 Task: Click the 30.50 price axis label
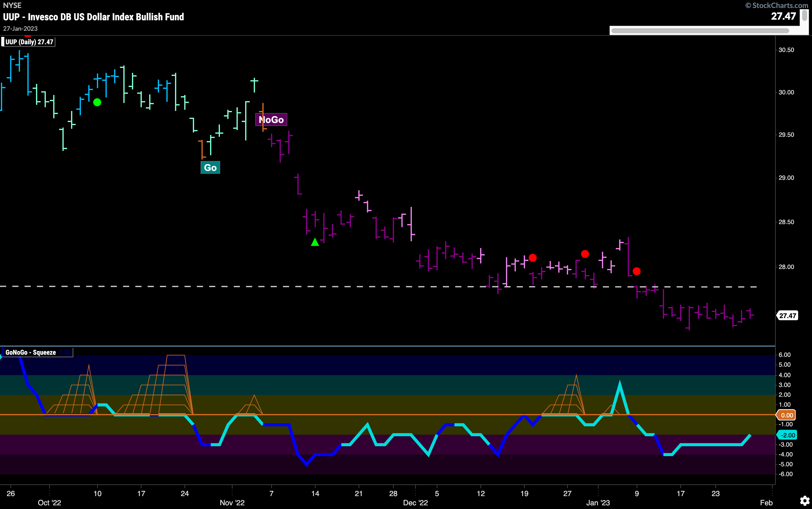point(786,50)
